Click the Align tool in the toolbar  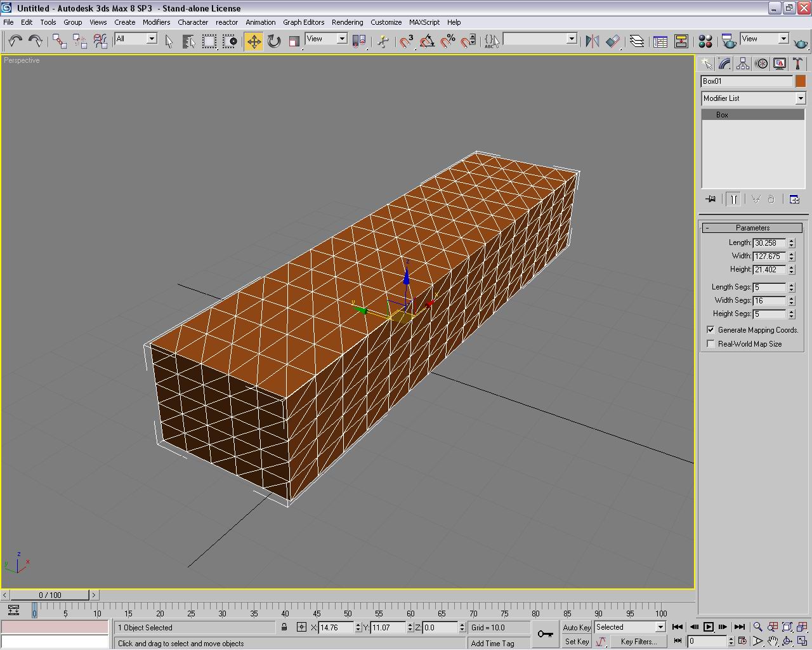pyautogui.click(x=613, y=41)
